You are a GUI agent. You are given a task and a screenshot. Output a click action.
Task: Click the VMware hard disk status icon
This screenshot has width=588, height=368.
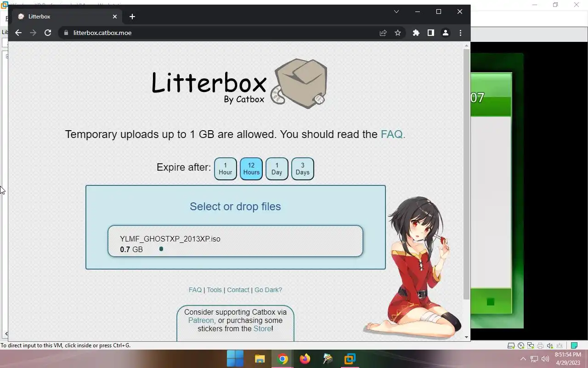click(x=511, y=345)
